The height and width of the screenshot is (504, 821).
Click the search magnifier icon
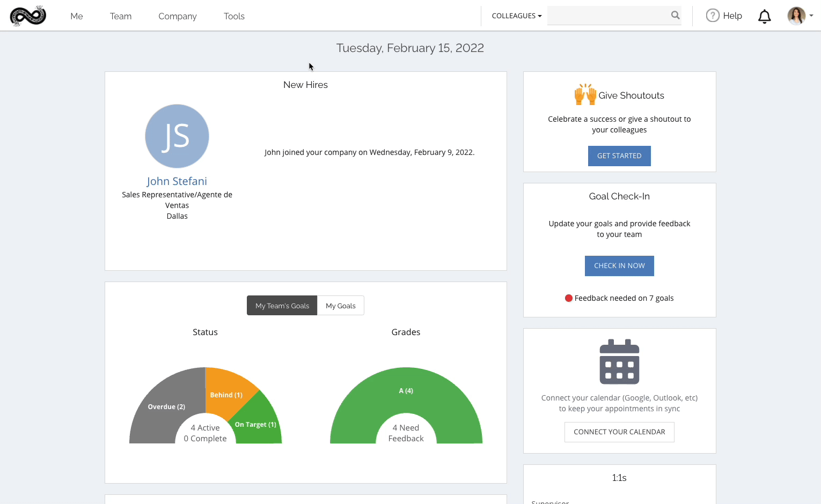tap(675, 15)
